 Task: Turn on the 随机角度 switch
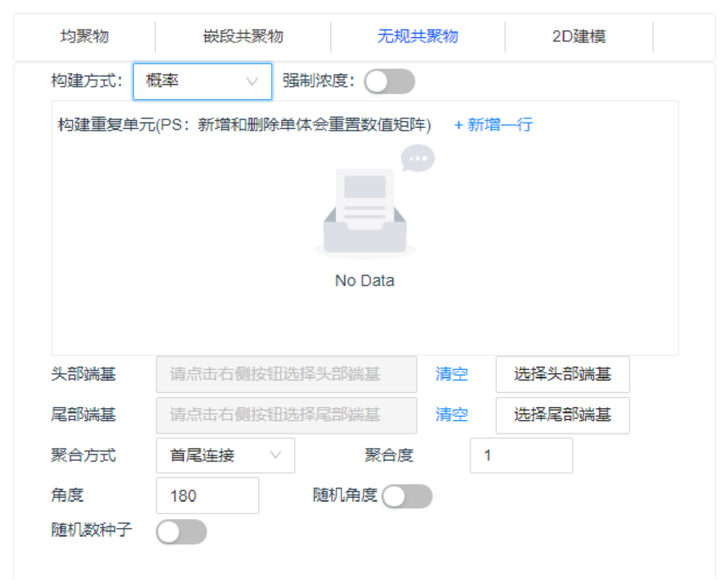[406, 495]
